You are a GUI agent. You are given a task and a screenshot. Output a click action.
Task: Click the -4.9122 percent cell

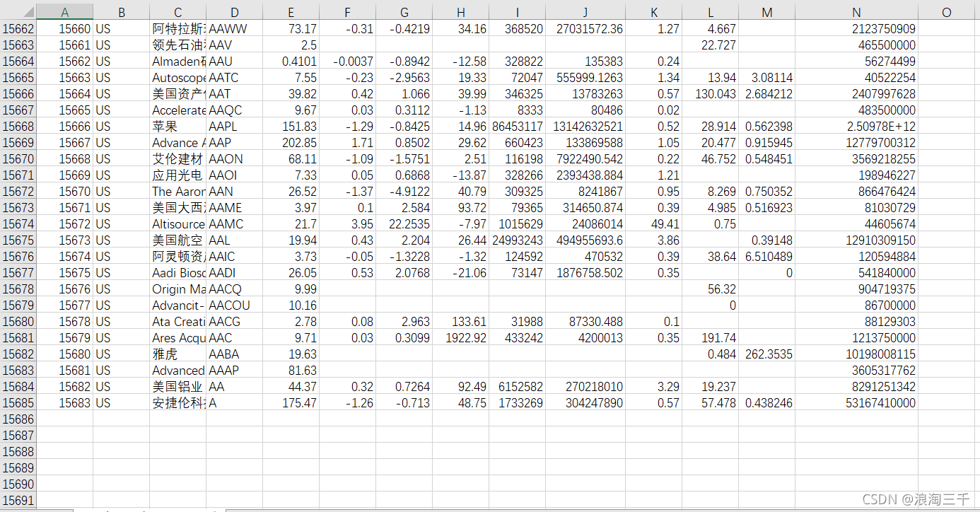tap(404, 192)
